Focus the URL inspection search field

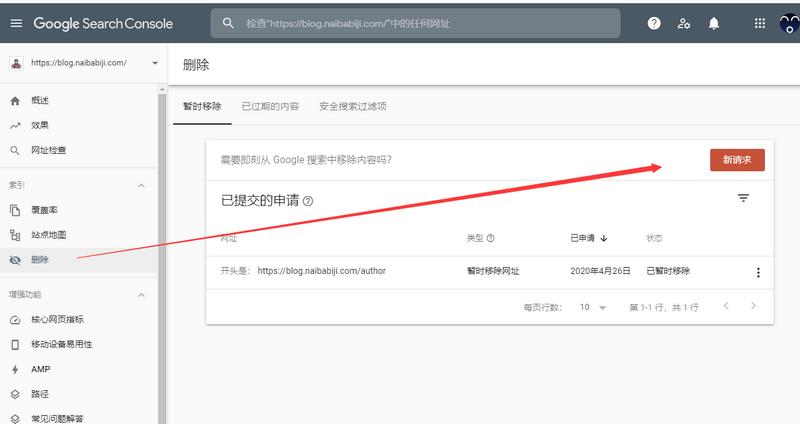[415, 23]
